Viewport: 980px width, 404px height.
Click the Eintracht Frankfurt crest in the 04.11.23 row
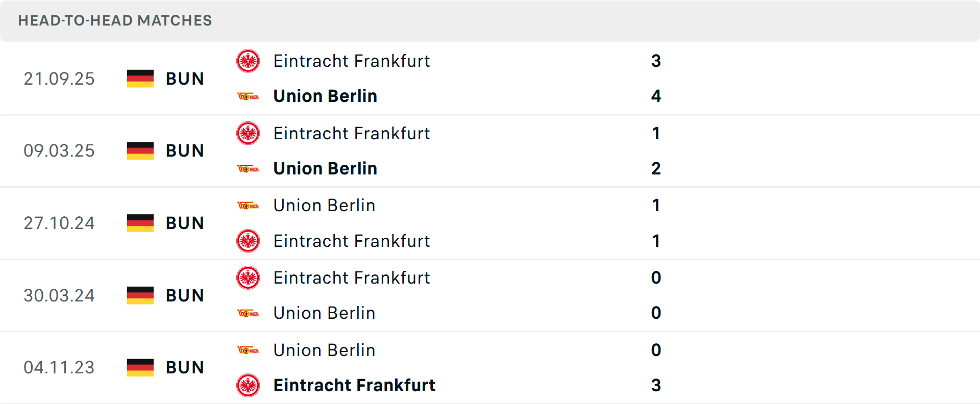coord(248,385)
